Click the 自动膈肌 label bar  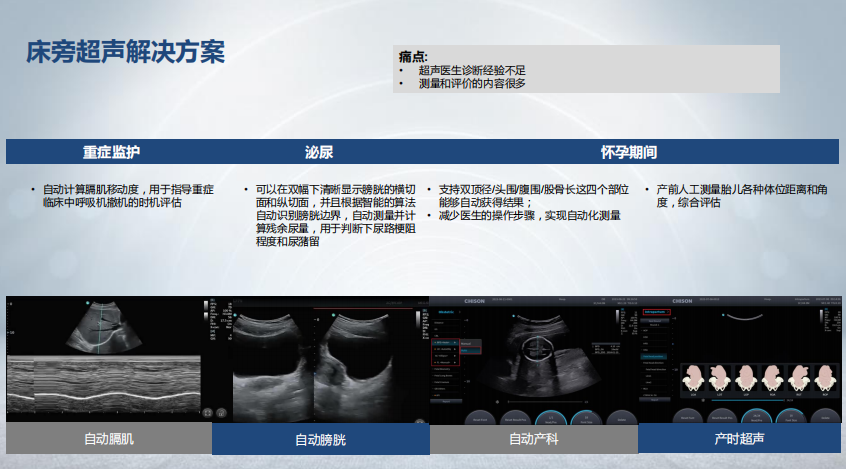point(109,438)
